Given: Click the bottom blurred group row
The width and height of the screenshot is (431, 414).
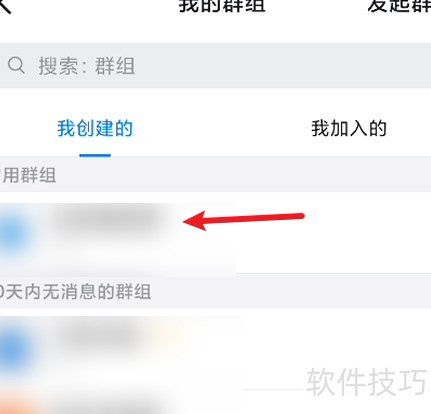Looking at the screenshot, I should 215,403.
